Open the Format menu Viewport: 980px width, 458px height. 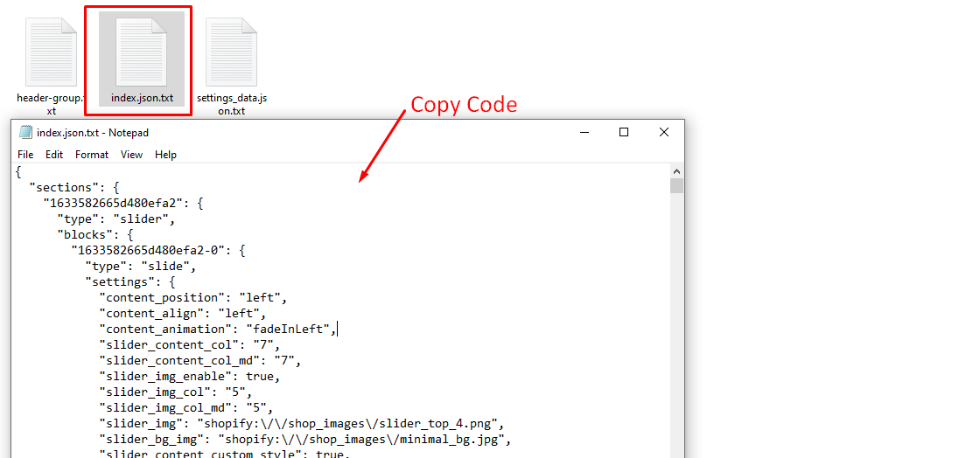(x=92, y=155)
